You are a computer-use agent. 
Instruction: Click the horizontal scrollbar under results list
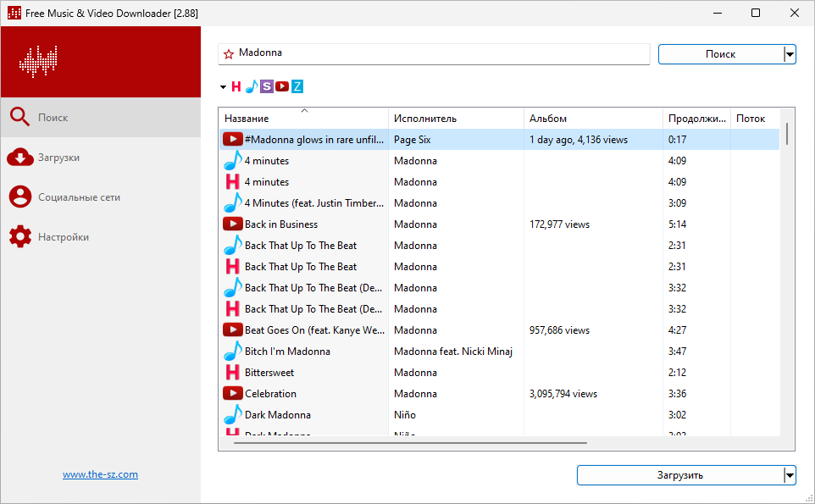click(x=410, y=442)
